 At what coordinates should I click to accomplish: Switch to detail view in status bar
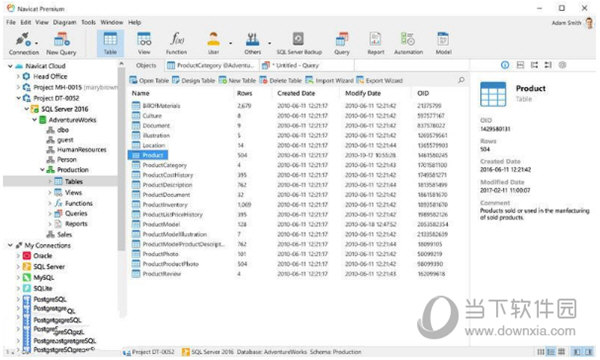pos(551,352)
